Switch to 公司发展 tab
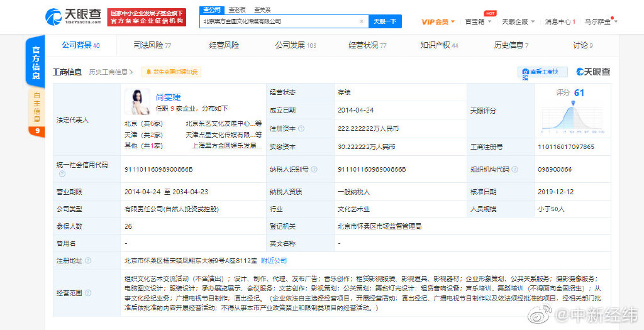644x330 pixels. coord(296,45)
